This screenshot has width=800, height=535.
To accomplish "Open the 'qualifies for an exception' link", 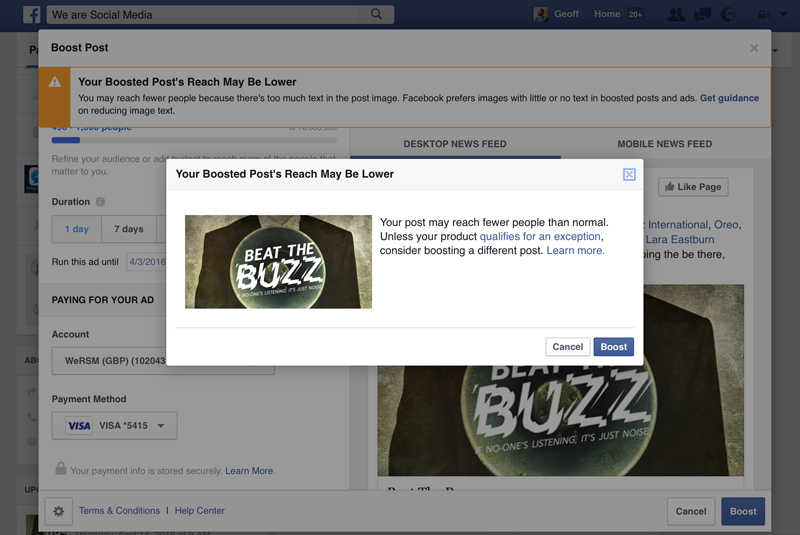I will coord(540,236).
